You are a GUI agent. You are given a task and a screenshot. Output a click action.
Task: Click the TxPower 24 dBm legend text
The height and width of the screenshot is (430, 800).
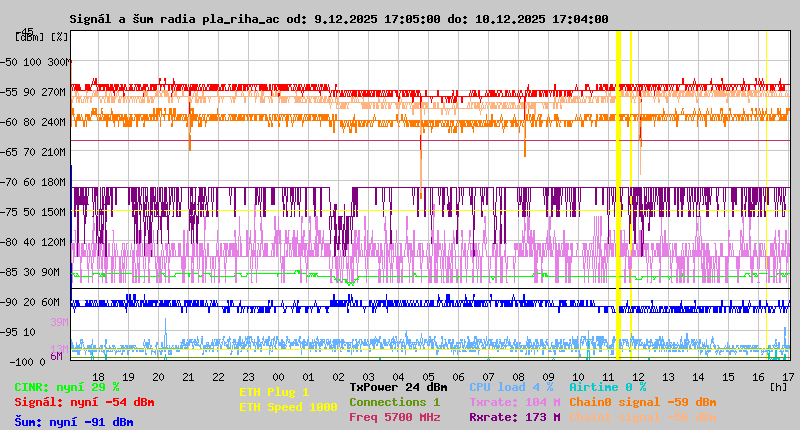click(x=398, y=387)
